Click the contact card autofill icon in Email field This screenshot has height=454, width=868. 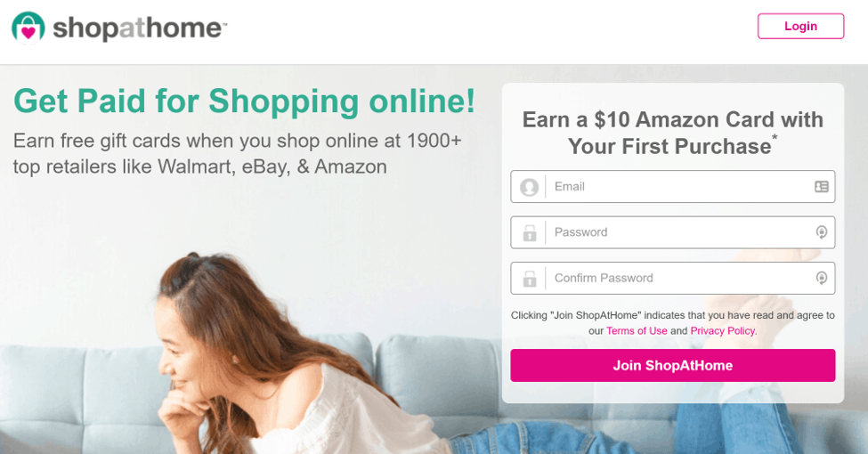(822, 187)
